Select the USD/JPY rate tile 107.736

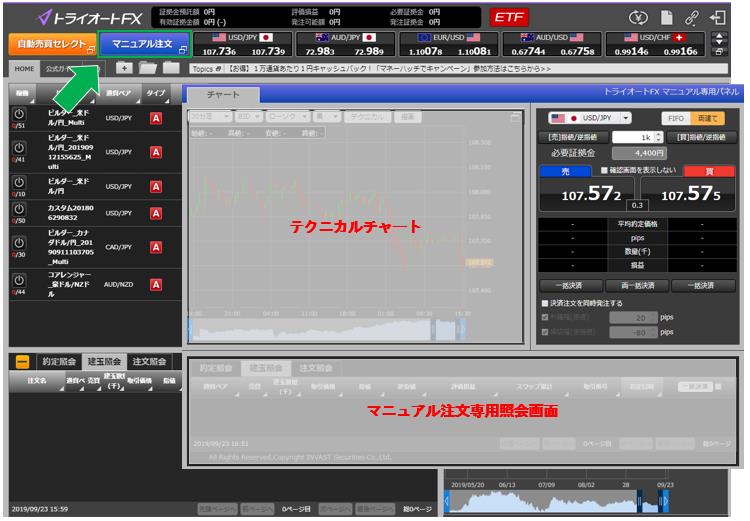[x=243, y=44]
